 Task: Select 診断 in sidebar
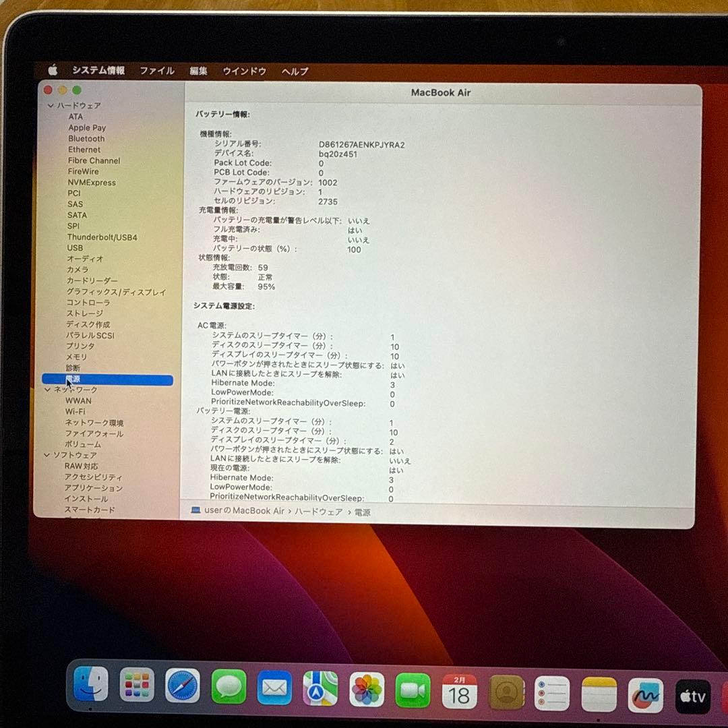(73, 368)
